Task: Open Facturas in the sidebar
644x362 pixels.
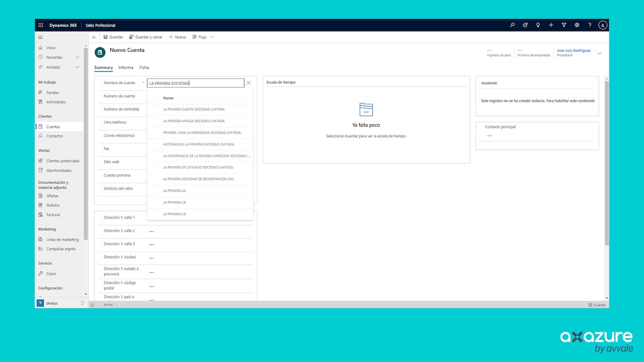Action: pyautogui.click(x=53, y=215)
